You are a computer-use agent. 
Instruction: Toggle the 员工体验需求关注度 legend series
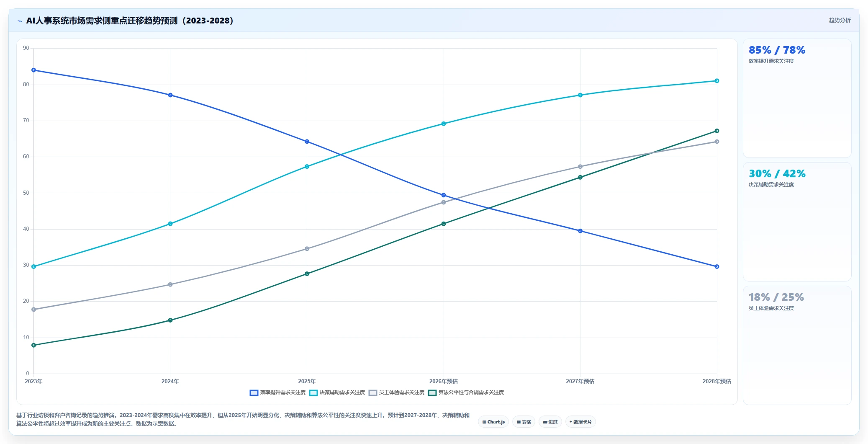pyautogui.click(x=396, y=392)
